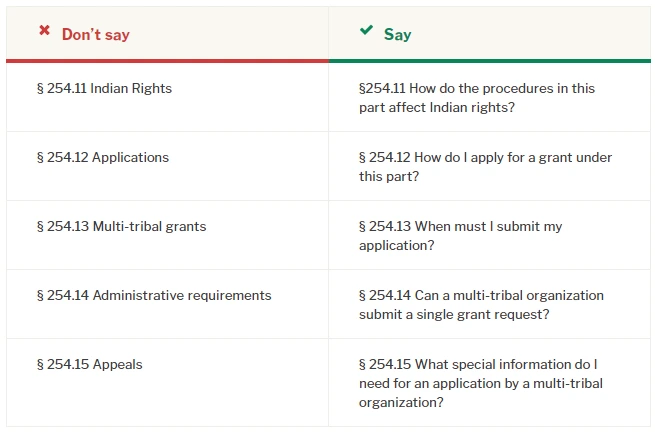Select § 254.13 Multi-tribal grants text

coord(122,226)
